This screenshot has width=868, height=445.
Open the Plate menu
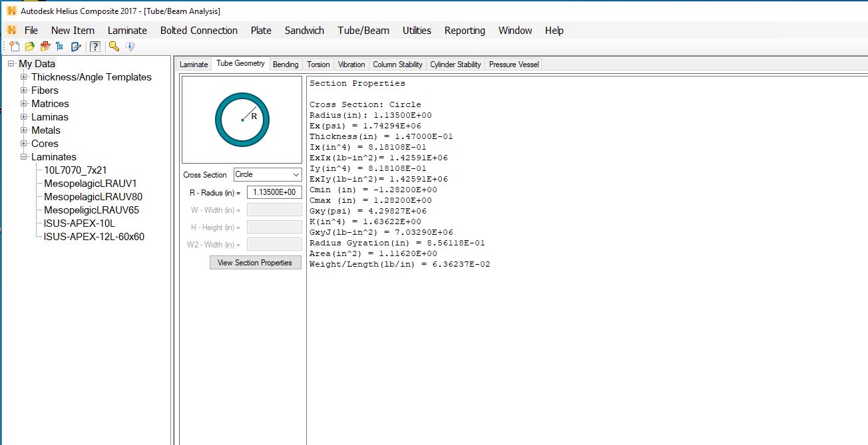click(x=261, y=30)
